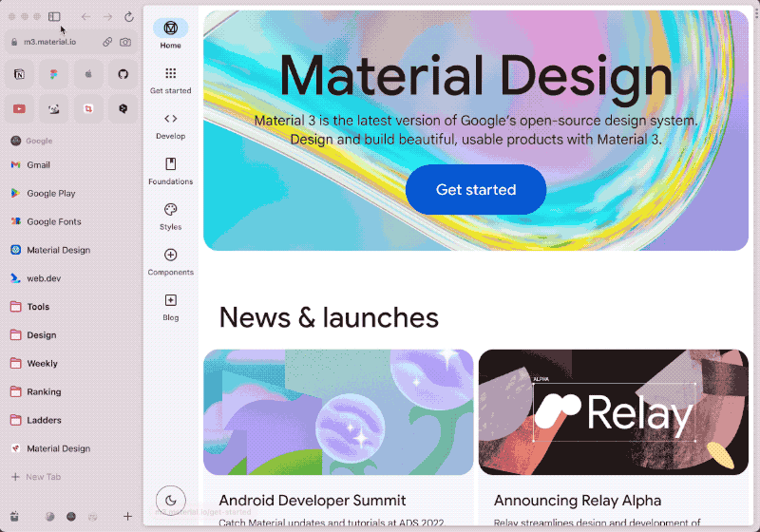Open the GitHub favorite tile
760x532 pixels.
point(123,74)
